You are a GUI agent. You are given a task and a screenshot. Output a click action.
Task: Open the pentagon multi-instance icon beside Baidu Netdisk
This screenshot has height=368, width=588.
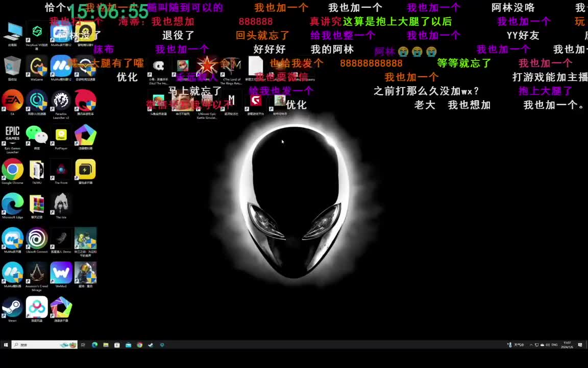tap(61, 309)
